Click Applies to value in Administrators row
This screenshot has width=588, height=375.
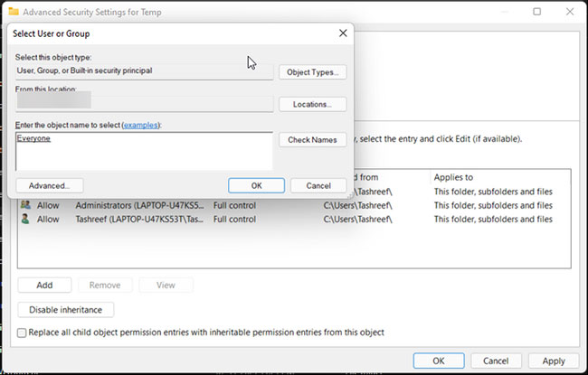click(x=493, y=205)
